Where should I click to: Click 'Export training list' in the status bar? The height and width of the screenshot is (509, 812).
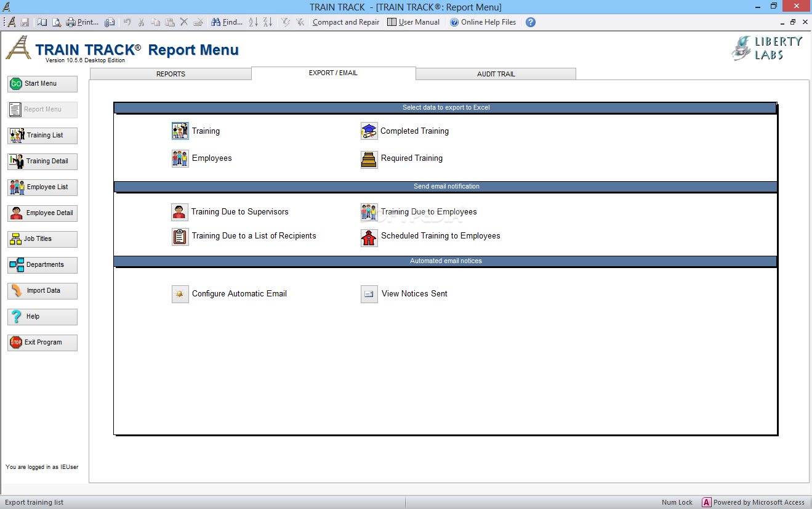click(34, 502)
